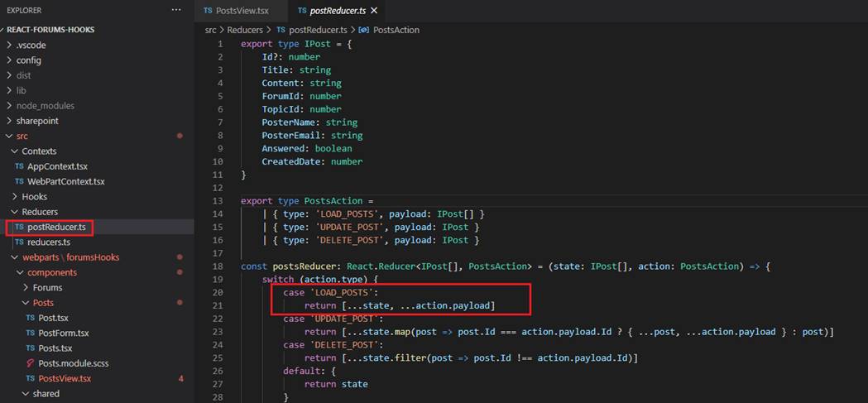Click the TS icon beside WebPartContext.tsx
868x403 pixels.
(x=19, y=181)
